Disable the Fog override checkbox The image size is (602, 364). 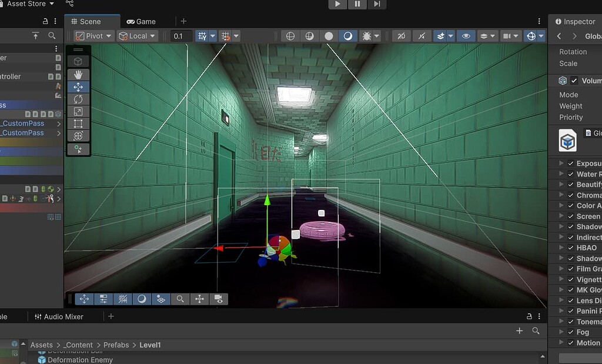click(571, 332)
